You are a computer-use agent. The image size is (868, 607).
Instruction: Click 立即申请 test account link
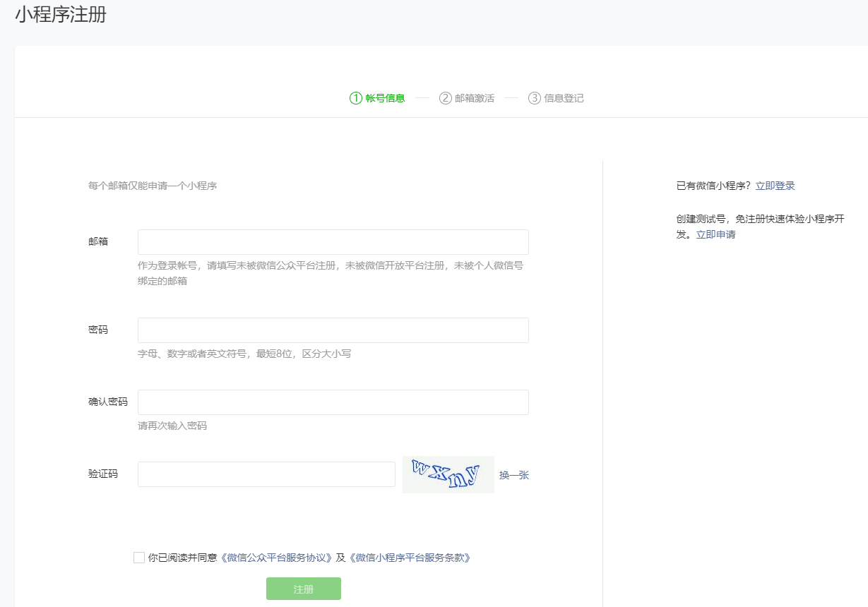(x=715, y=234)
